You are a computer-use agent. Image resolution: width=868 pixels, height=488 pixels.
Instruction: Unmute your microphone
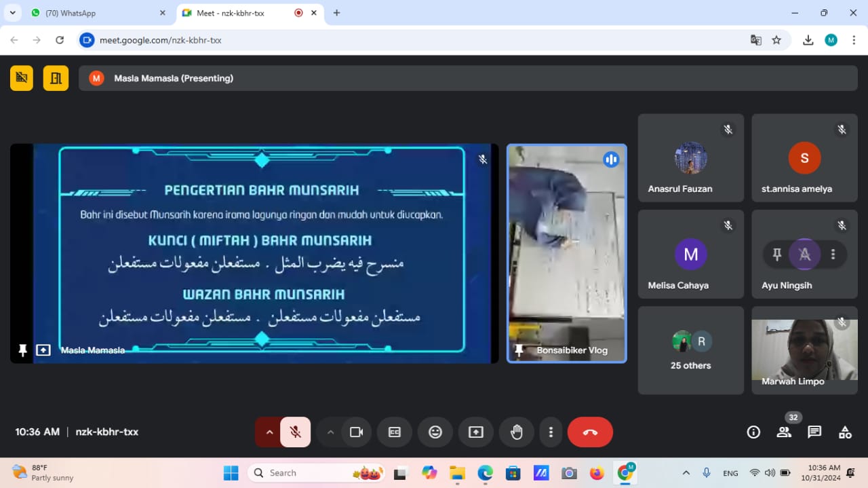pos(296,432)
